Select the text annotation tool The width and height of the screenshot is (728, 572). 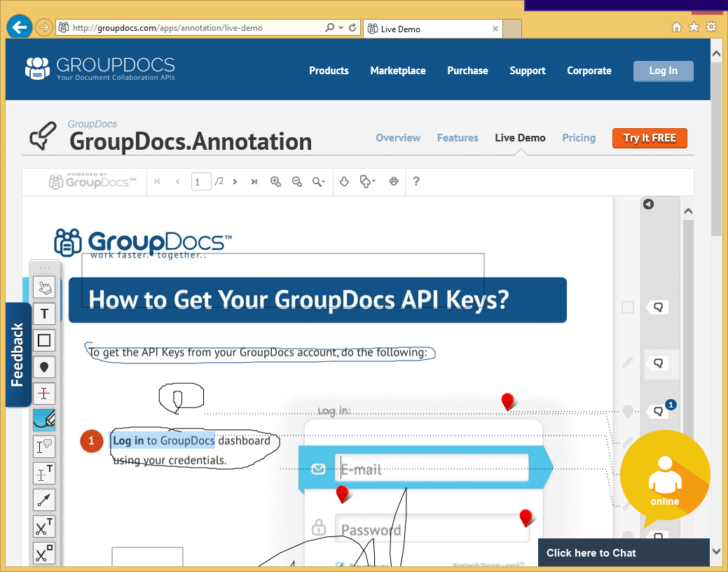pyautogui.click(x=44, y=314)
